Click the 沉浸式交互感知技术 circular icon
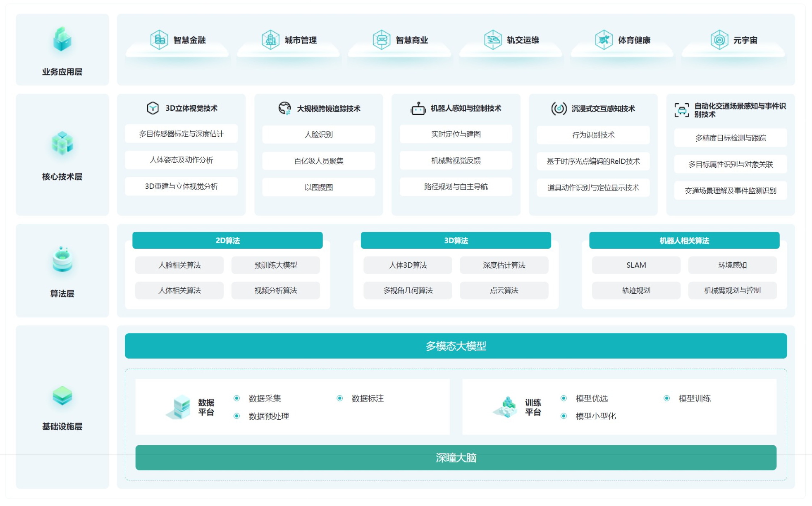Image resolution: width=812 pixels, height=506 pixels. click(x=559, y=109)
